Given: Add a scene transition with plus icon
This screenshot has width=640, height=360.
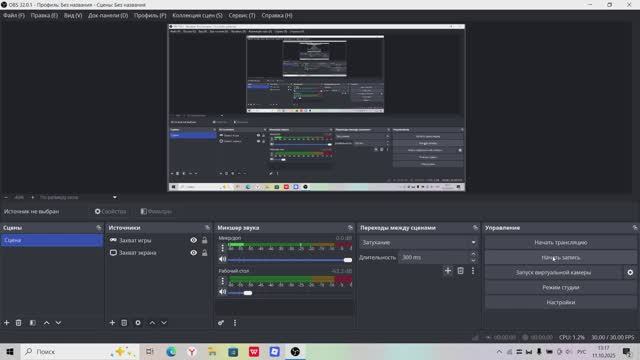Looking at the screenshot, I should coord(448,270).
